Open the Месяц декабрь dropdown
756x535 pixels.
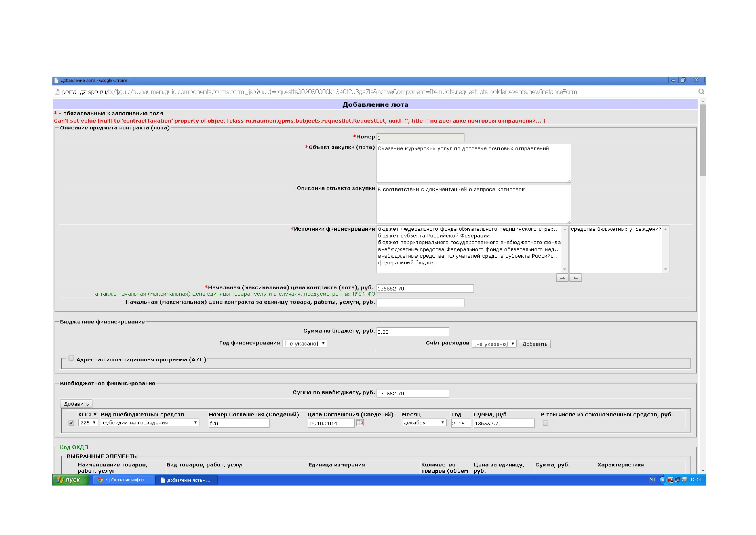[423, 422]
